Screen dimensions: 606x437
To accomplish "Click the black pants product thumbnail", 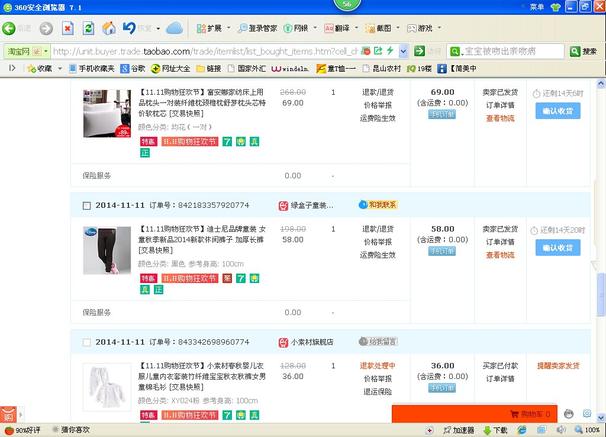I will pos(107,250).
